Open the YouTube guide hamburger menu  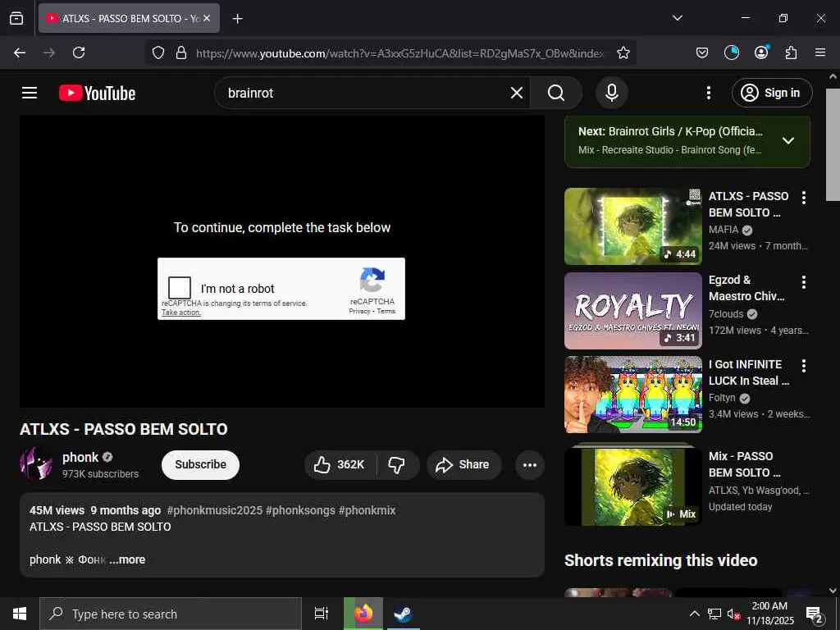pyautogui.click(x=30, y=93)
